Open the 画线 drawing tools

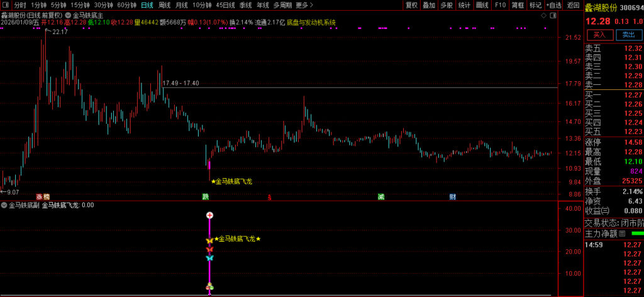pos(482,5)
